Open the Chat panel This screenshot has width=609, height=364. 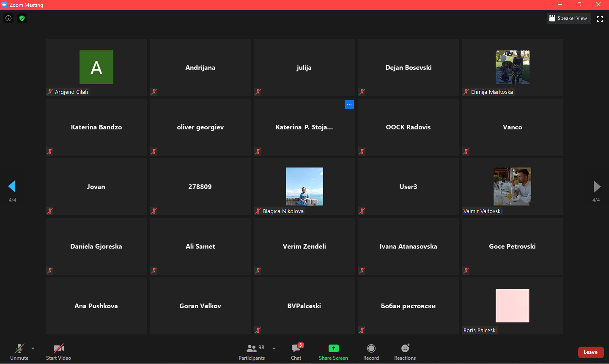click(296, 351)
